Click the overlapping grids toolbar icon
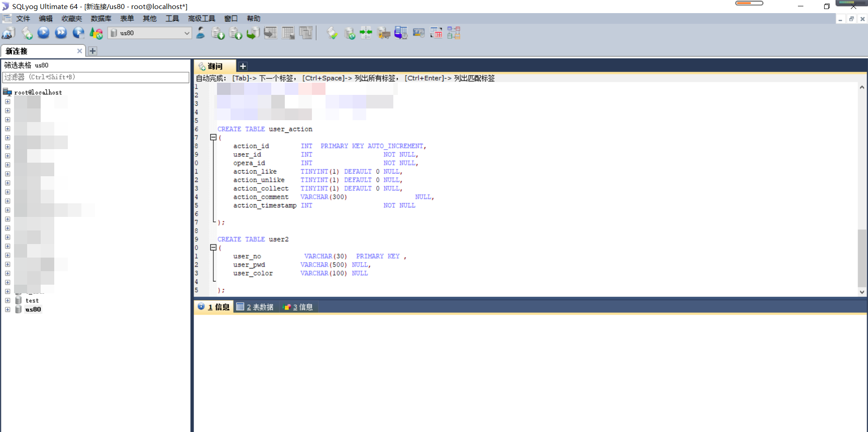This screenshot has height=432, width=868. 306,33
